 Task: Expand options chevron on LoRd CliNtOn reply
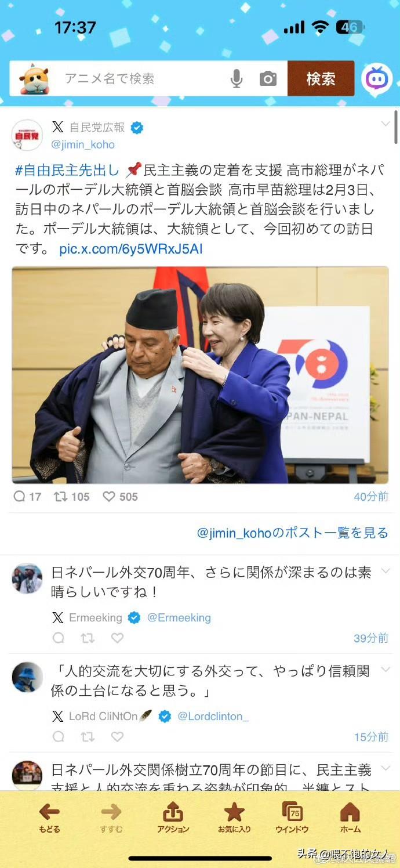[x=385, y=671]
